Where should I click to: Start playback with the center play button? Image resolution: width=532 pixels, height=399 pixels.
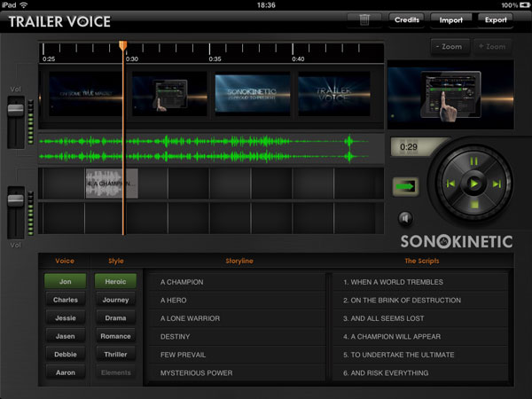(x=474, y=184)
